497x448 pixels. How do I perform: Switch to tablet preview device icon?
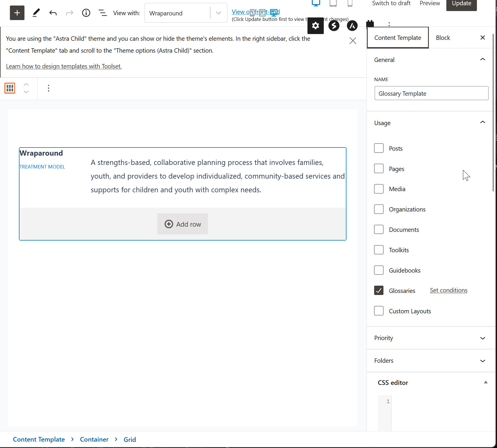333,3
